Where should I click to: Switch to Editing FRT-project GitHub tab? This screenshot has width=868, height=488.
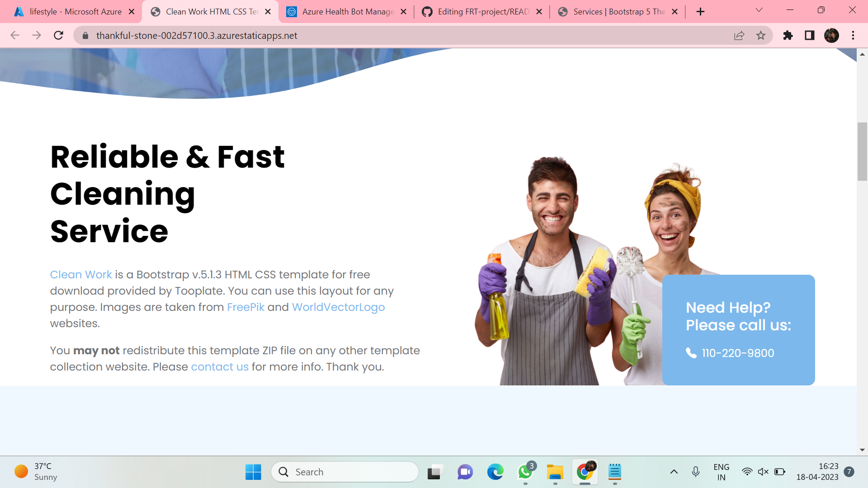pyautogui.click(x=483, y=12)
